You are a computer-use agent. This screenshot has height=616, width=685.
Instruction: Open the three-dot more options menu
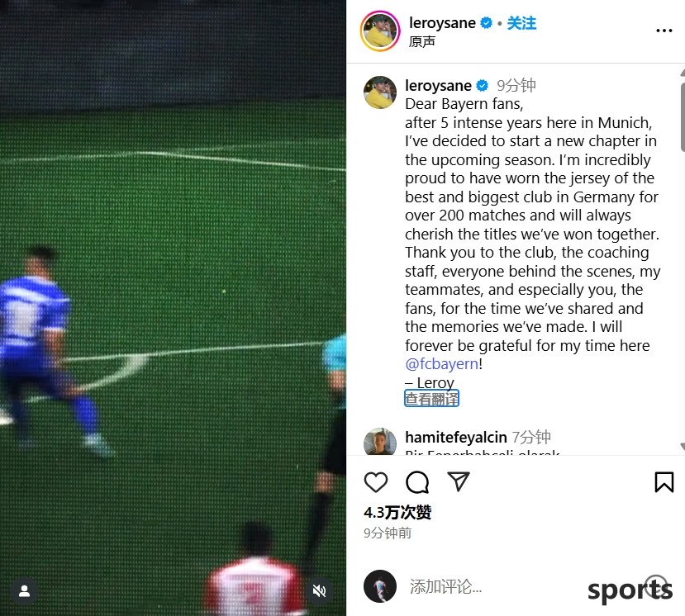(664, 31)
